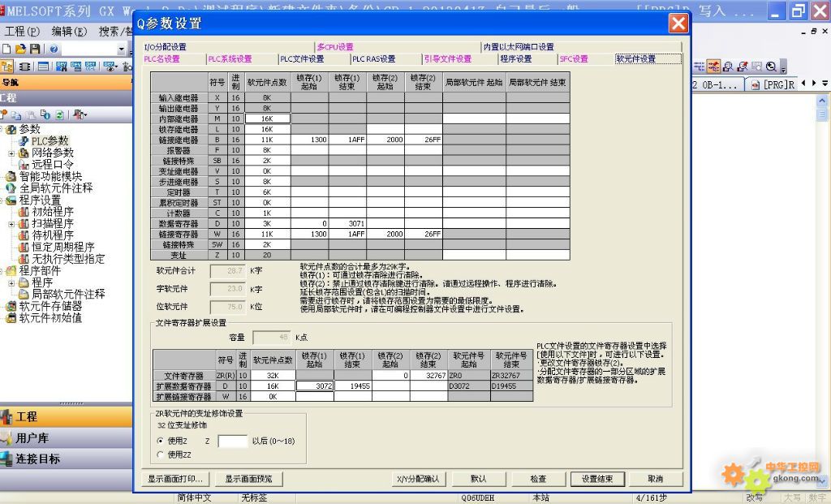Click the 检查 button
831x504 pixels.
coord(538,479)
